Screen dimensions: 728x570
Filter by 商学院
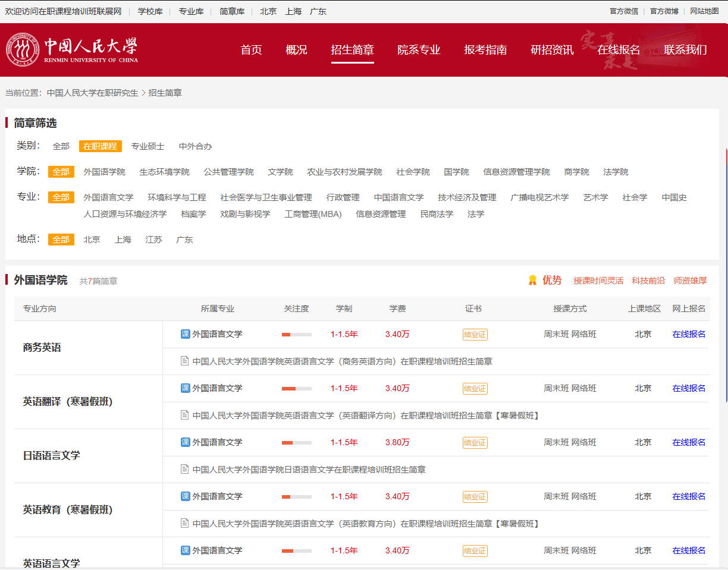pyautogui.click(x=576, y=172)
